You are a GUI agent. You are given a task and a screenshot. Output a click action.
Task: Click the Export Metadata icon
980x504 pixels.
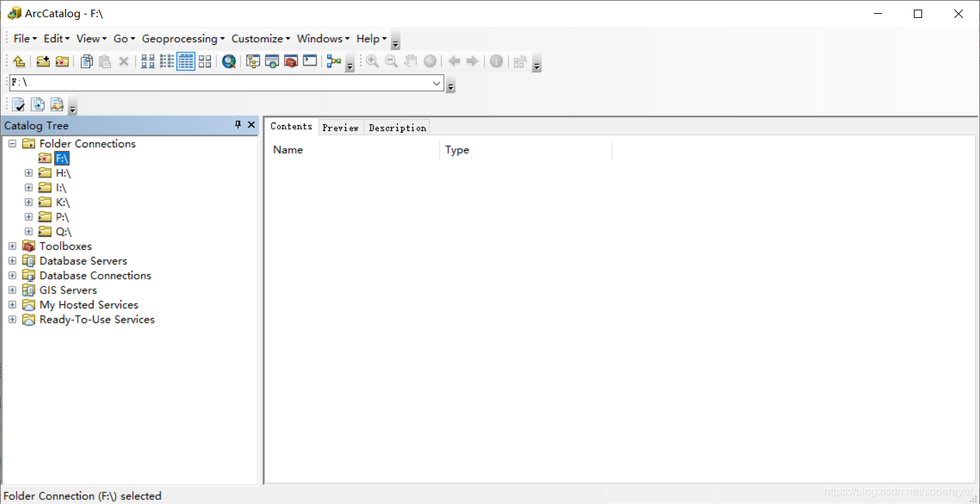(38, 105)
